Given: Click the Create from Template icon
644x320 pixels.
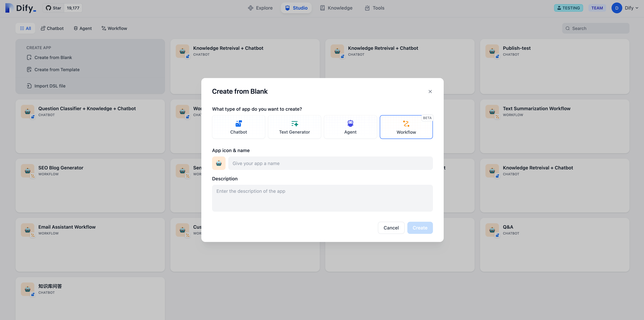Looking at the screenshot, I should tap(29, 69).
